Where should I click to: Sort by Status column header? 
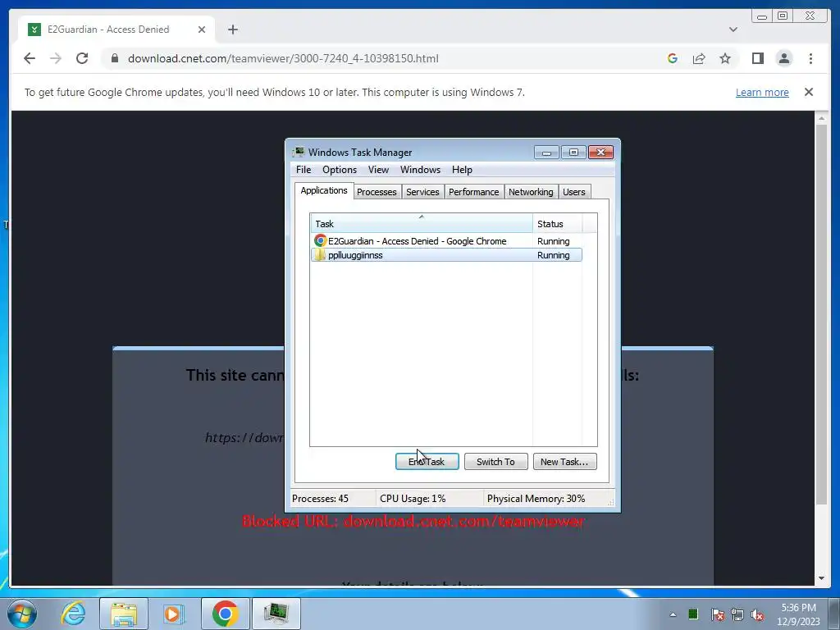(x=557, y=223)
